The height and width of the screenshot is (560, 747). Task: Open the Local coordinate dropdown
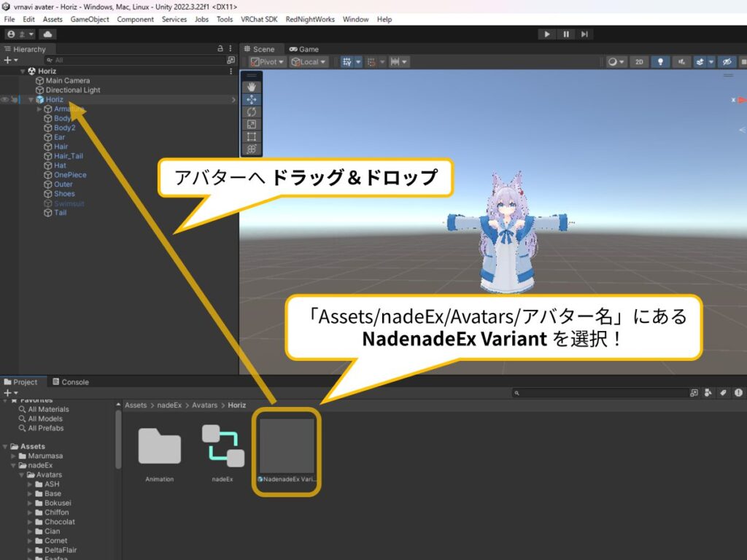309,62
